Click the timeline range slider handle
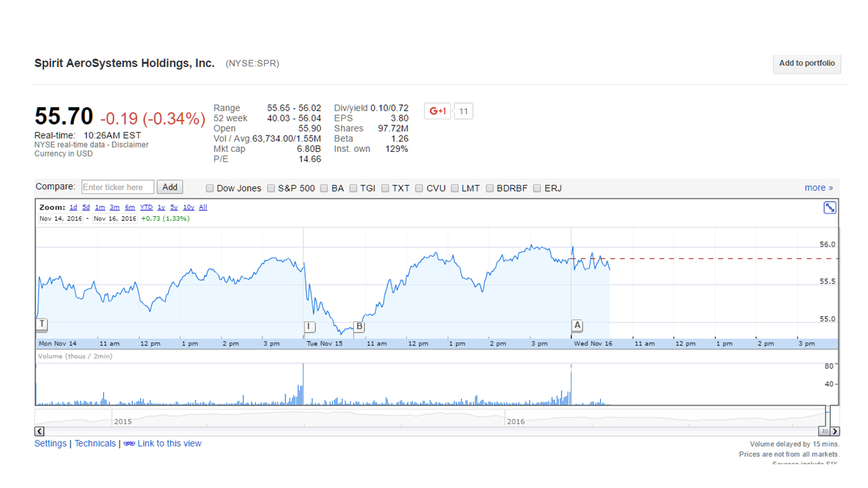The width and height of the screenshot is (868, 488). pos(825,431)
